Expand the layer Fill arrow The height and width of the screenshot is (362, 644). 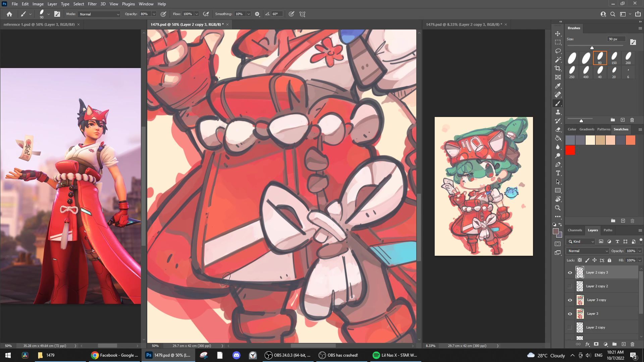pyautogui.click(x=640, y=260)
